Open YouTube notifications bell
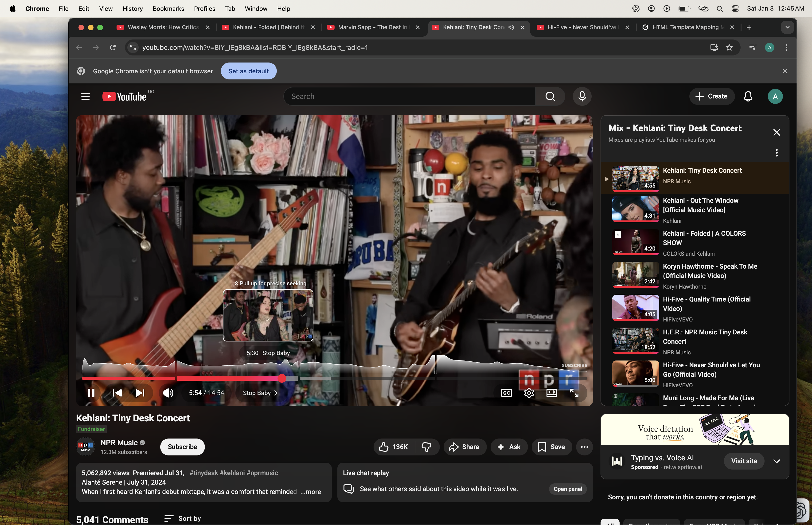The height and width of the screenshot is (525, 812). click(747, 96)
